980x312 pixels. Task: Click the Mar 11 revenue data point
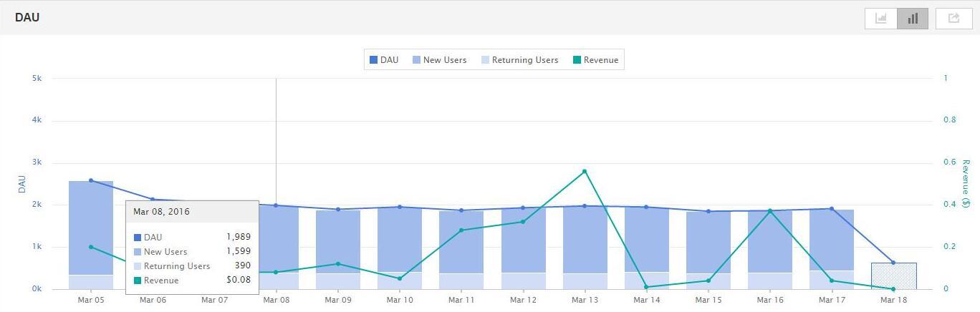[461, 230]
